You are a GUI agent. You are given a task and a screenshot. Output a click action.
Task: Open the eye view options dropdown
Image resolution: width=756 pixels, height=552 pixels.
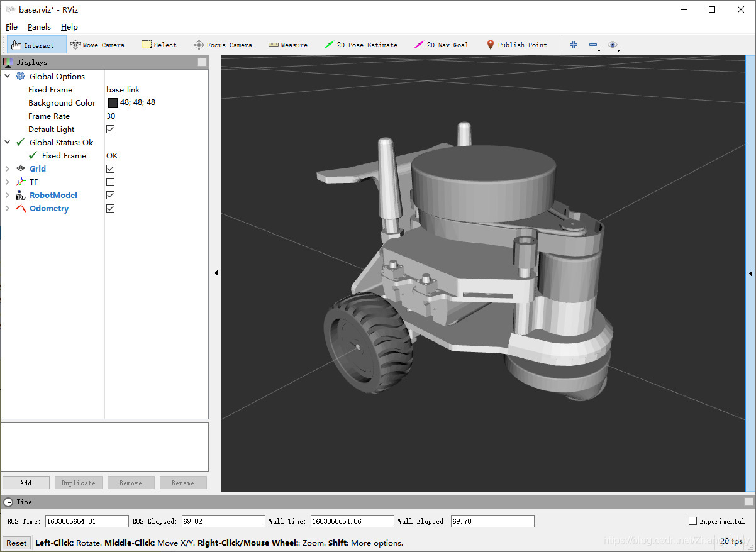coord(614,45)
